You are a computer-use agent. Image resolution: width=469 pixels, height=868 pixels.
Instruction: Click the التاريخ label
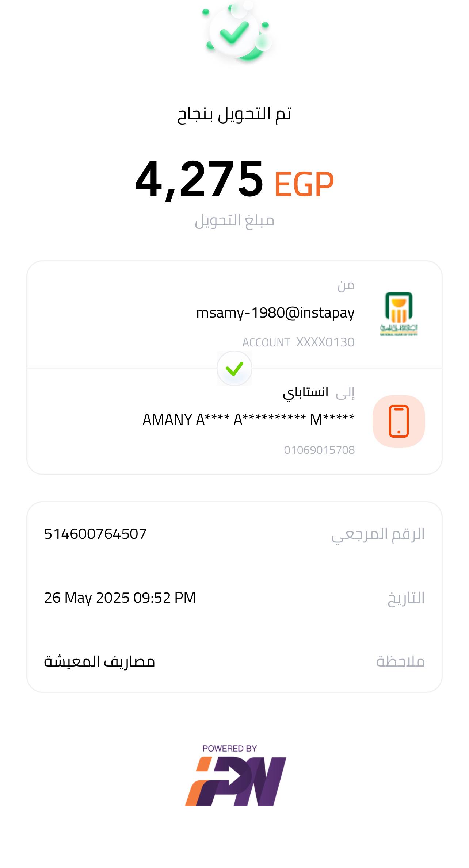[406, 598]
